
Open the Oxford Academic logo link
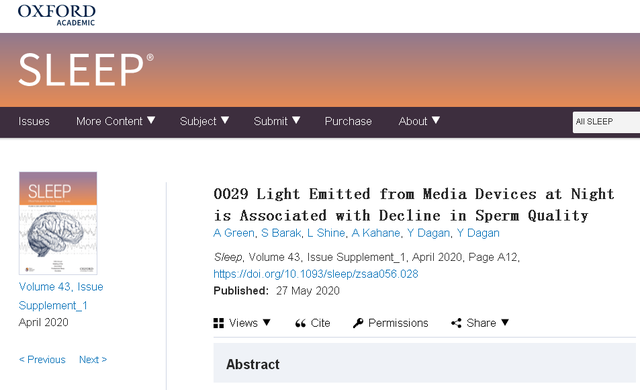[56, 16]
